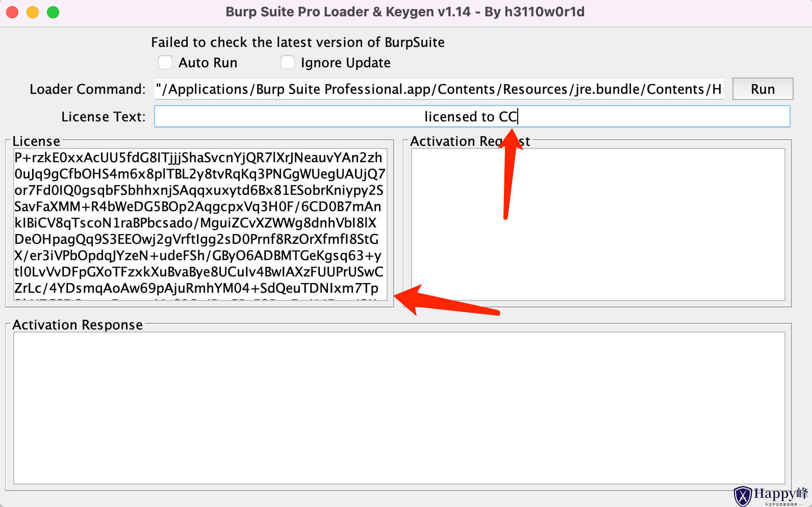812x507 pixels.
Task: Click the 'Failed to check the latest version' message
Action: (298, 42)
